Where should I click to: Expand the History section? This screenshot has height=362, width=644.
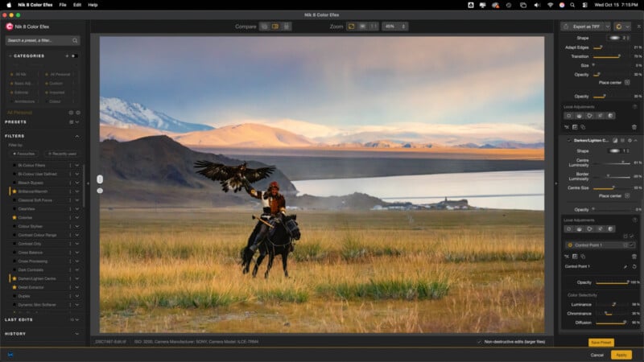(76, 333)
